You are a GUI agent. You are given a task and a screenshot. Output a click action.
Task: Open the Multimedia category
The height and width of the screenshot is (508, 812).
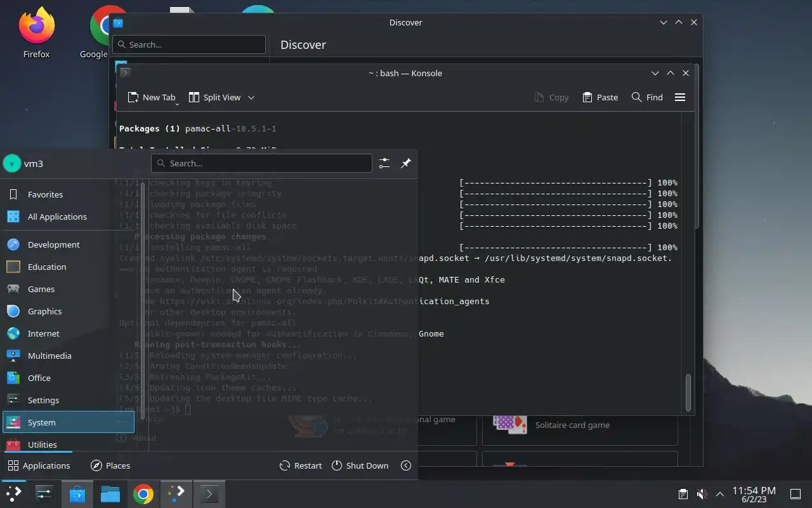coord(69,356)
